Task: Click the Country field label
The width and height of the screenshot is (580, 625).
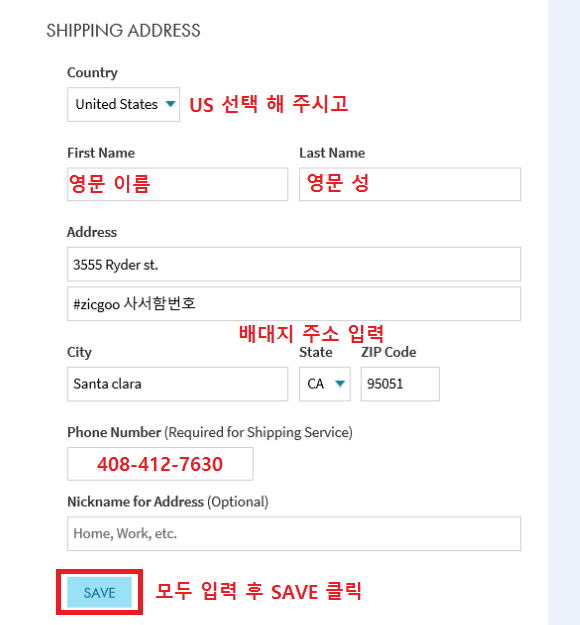Action: (92, 73)
